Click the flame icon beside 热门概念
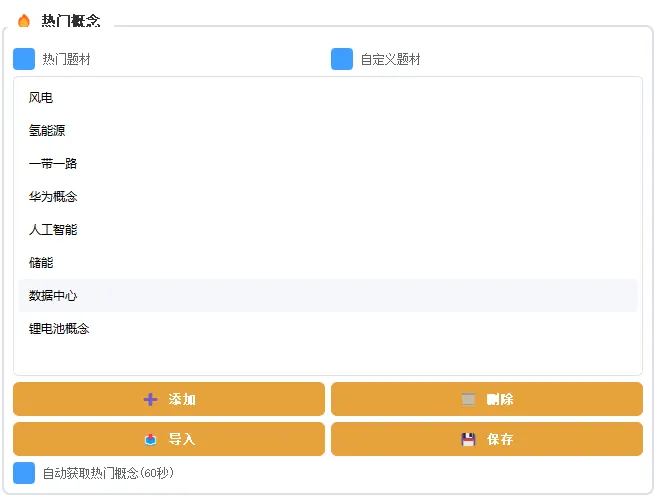This screenshot has width=655, height=496. [x=24, y=20]
